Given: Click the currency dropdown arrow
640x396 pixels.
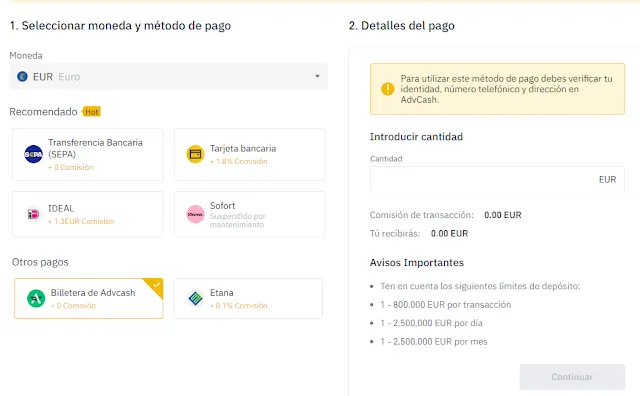Looking at the screenshot, I should click(317, 76).
